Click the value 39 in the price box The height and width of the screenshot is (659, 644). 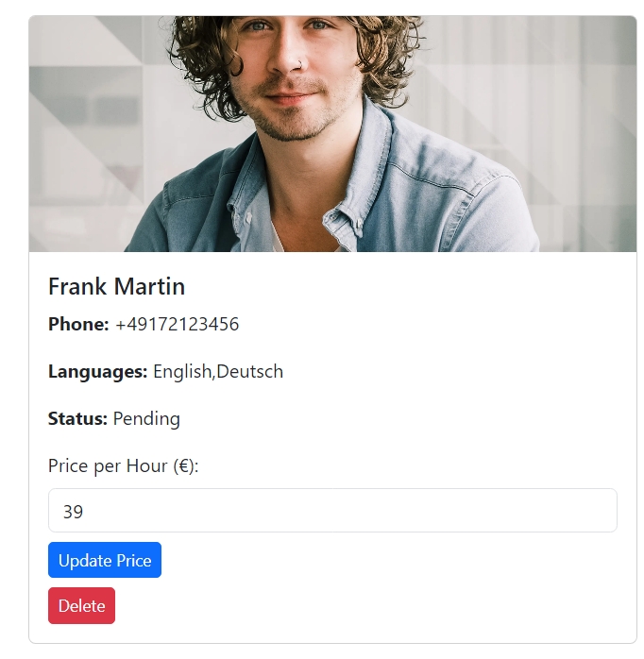[x=73, y=512]
